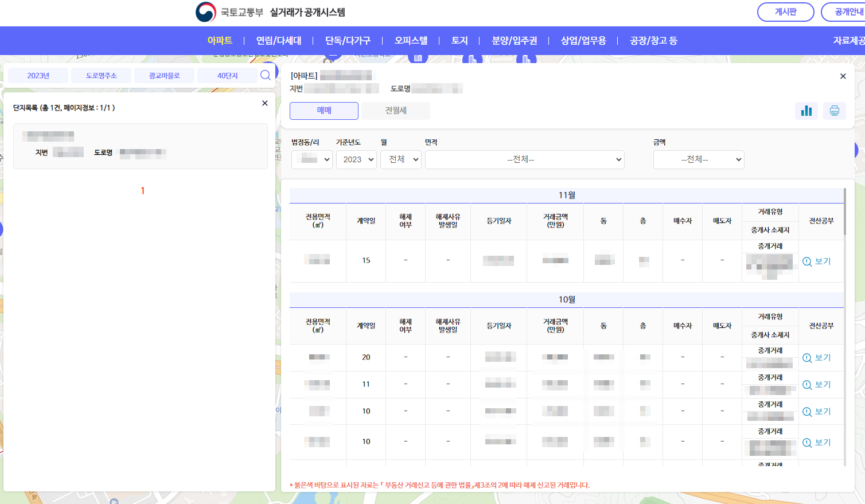Click the 게시판 button

tap(785, 11)
